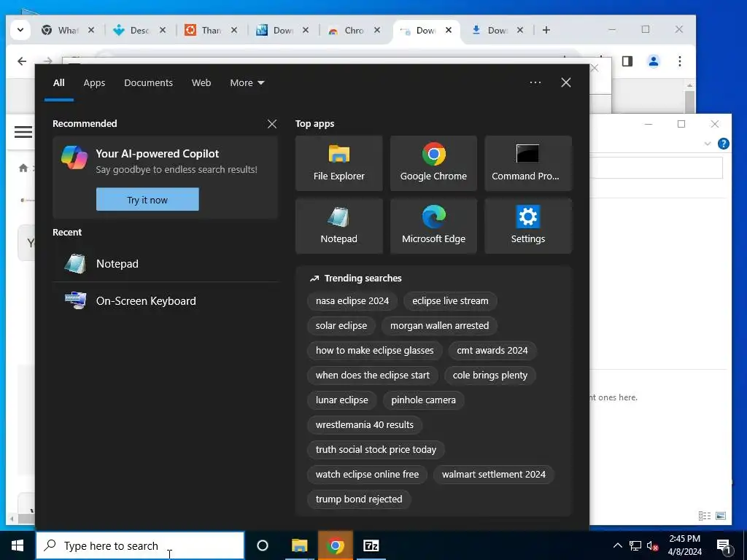Choose 'cmt awards 2024' trending search
Viewport: 747px width, 560px height.
[x=492, y=351]
